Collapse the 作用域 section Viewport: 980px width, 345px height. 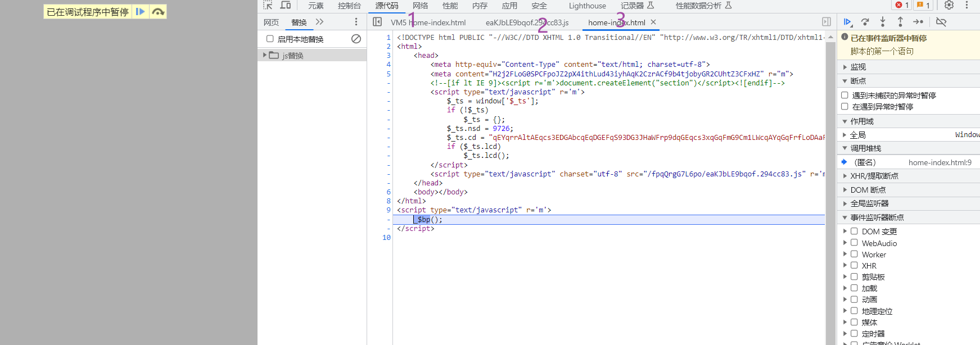(908, 121)
